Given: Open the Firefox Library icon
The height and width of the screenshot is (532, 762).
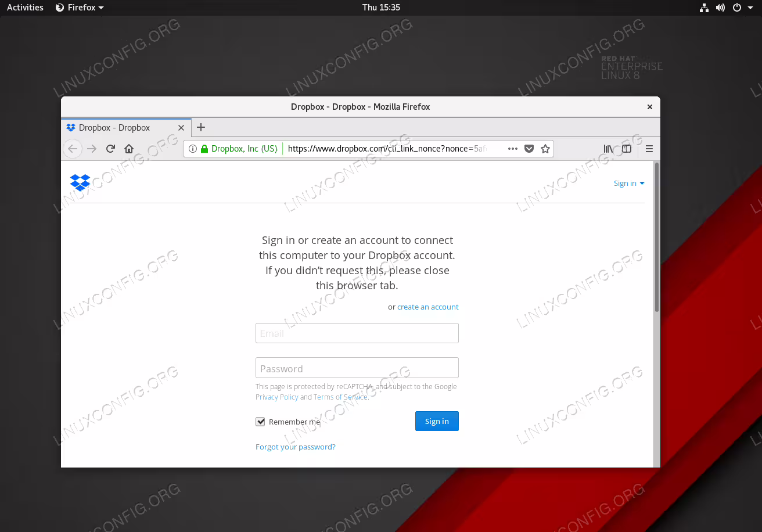Looking at the screenshot, I should coord(608,149).
